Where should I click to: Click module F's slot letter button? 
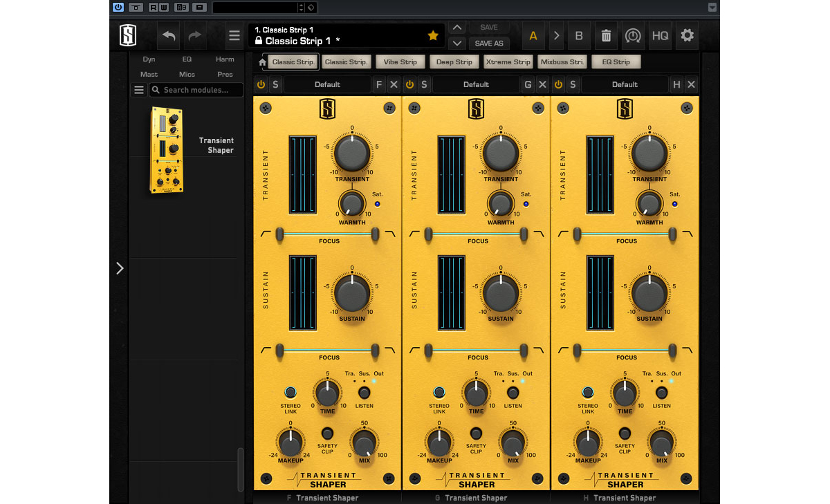pos(379,84)
